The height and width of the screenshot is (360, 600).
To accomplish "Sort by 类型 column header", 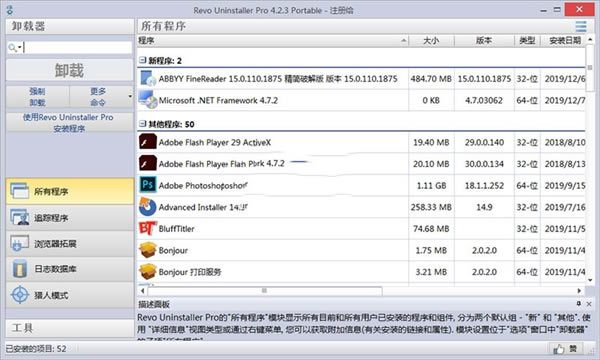I will pyautogui.click(x=527, y=40).
